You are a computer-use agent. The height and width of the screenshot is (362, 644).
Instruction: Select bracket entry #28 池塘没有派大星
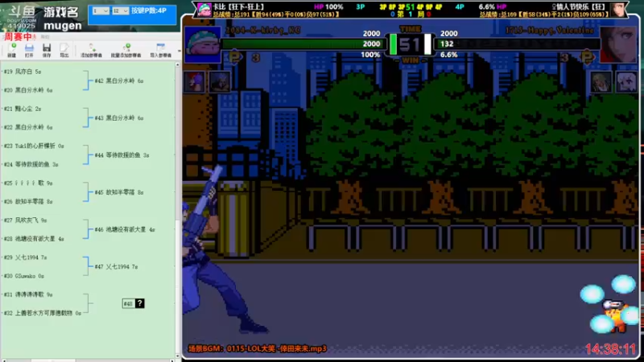(34, 238)
